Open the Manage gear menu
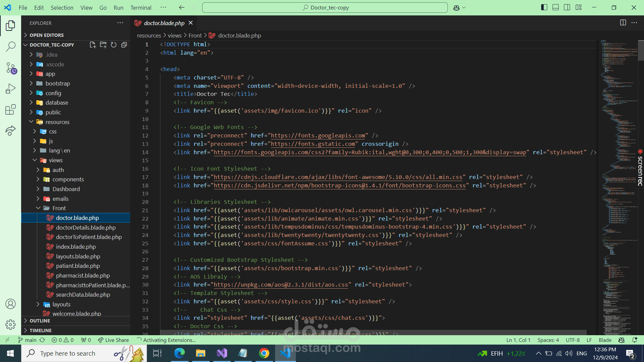This screenshot has height=362, width=644. tap(10, 324)
